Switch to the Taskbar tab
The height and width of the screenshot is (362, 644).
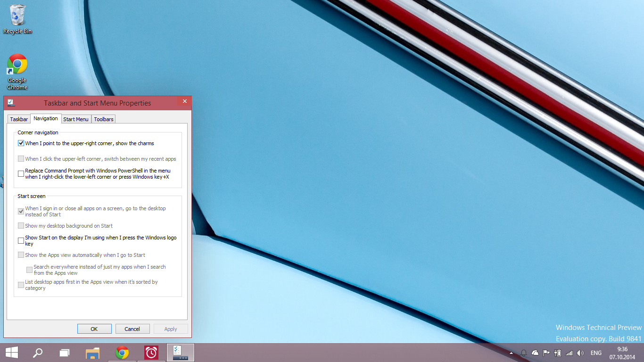coord(19,119)
